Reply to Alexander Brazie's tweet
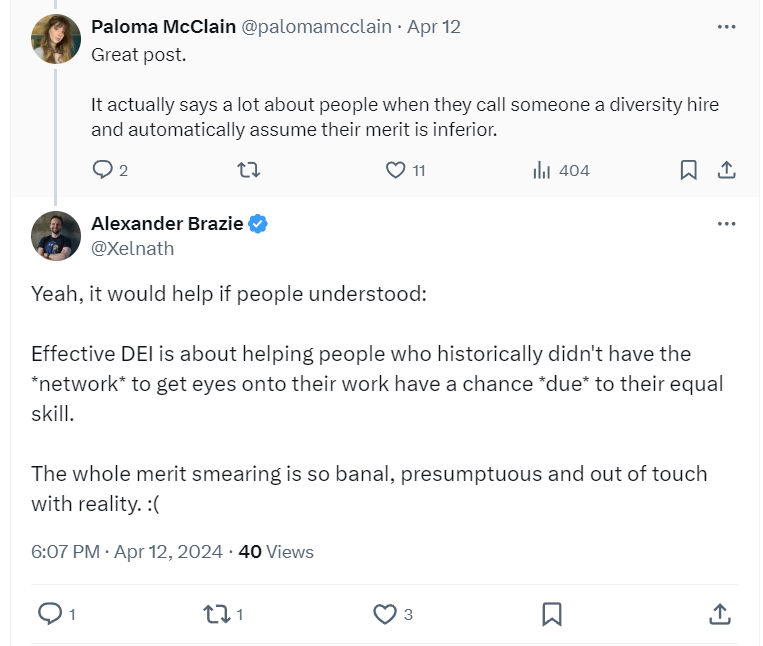 (50, 613)
